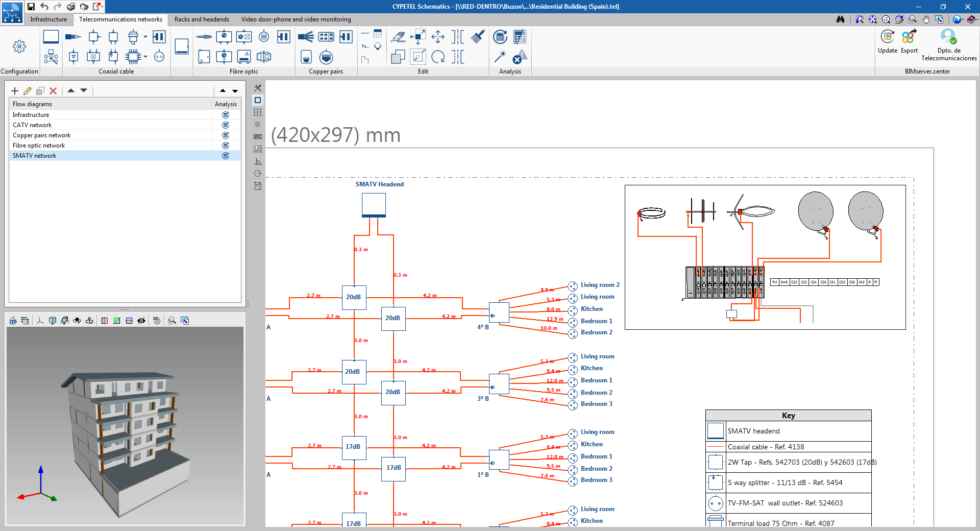Pick the fibre optic cable tool
The width and height of the screenshot is (980, 531).
(204, 37)
